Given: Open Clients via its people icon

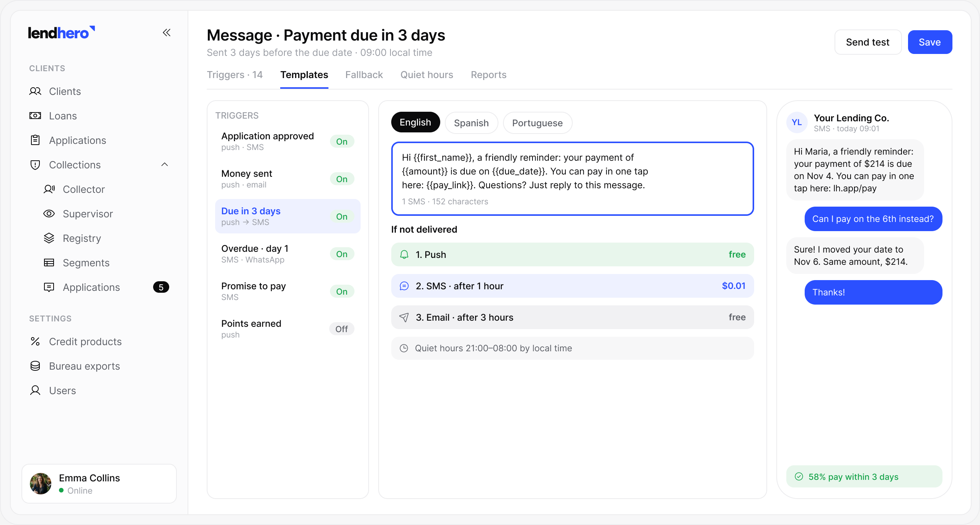Looking at the screenshot, I should pos(35,91).
